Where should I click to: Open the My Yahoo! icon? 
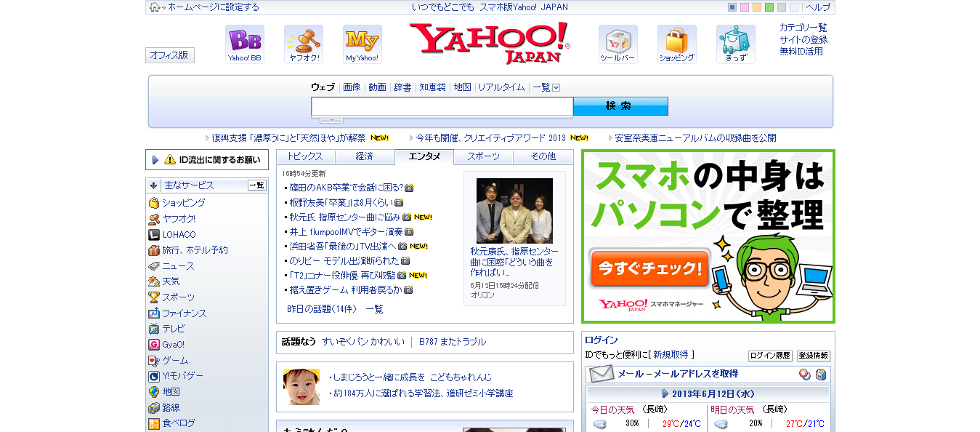[363, 44]
